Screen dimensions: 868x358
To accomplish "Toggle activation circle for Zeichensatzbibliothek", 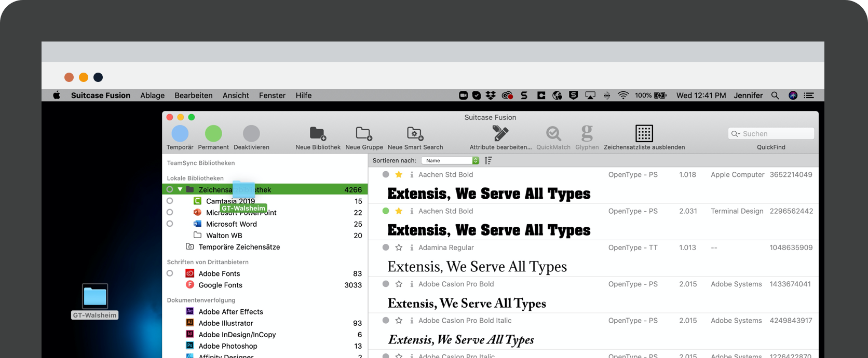I will point(170,189).
